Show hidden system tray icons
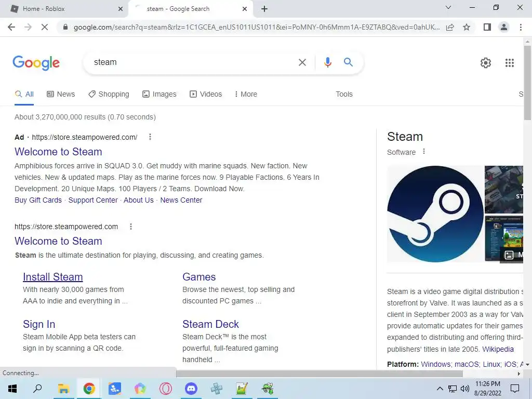Screen dimensions: 532x399 click(x=440, y=389)
